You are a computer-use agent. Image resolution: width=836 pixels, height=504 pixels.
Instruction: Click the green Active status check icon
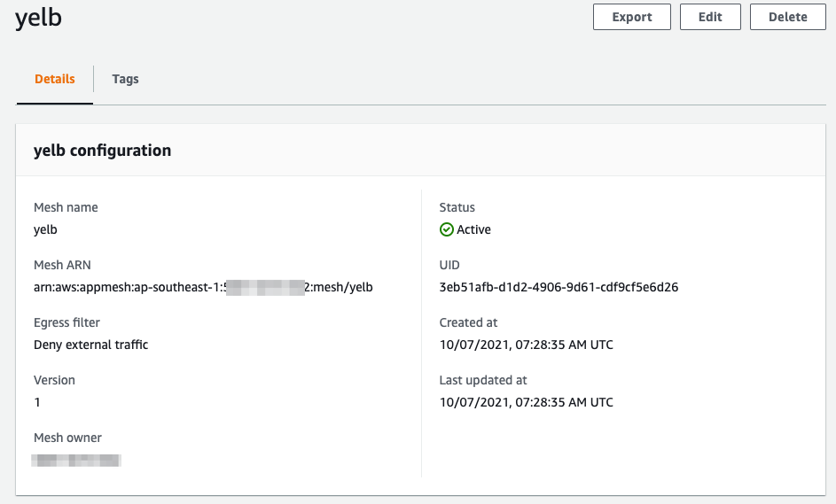click(x=447, y=229)
